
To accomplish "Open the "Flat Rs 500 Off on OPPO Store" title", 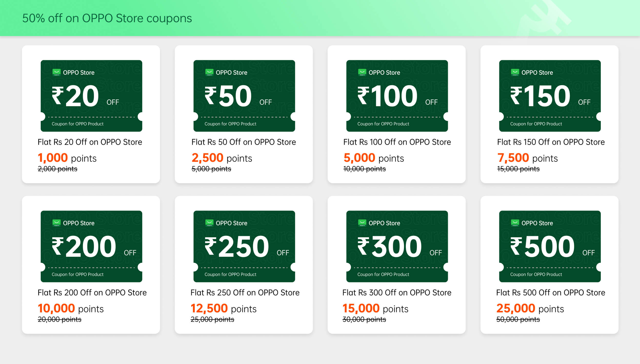I will [550, 293].
